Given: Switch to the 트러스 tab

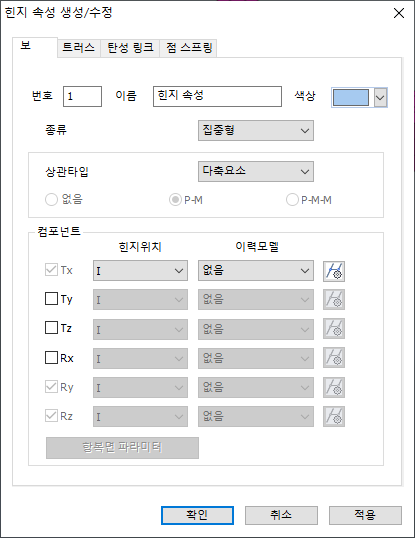Looking at the screenshot, I should click(79, 47).
